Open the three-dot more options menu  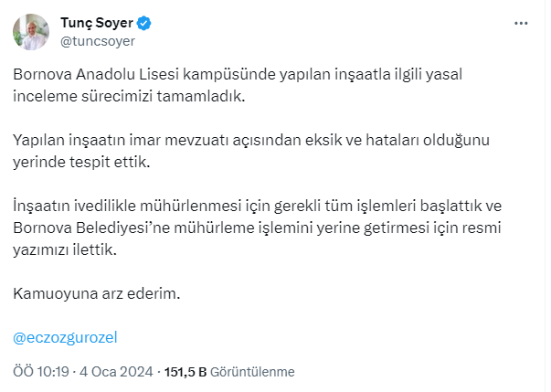(x=521, y=23)
